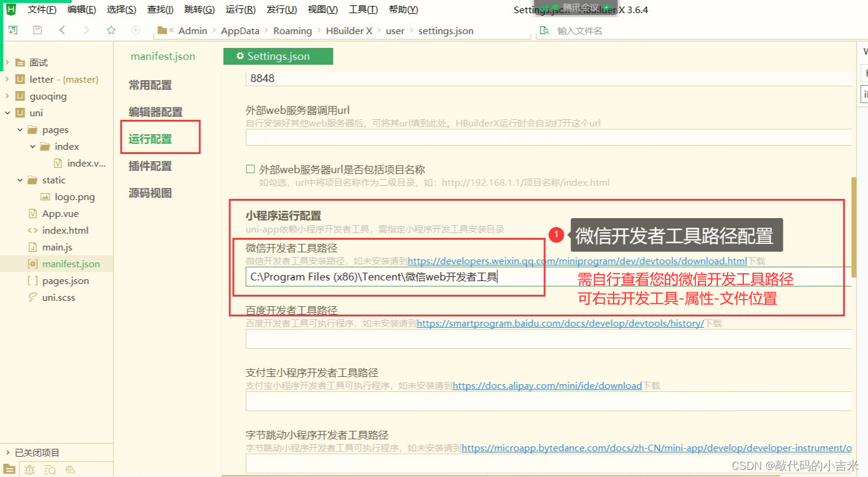Click the static folder icon

pyautogui.click(x=32, y=180)
